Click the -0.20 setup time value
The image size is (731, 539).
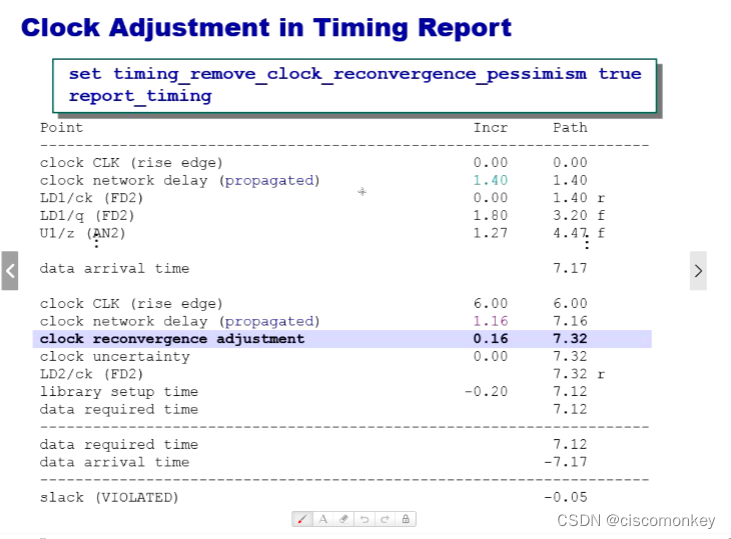[x=486, y=391]
